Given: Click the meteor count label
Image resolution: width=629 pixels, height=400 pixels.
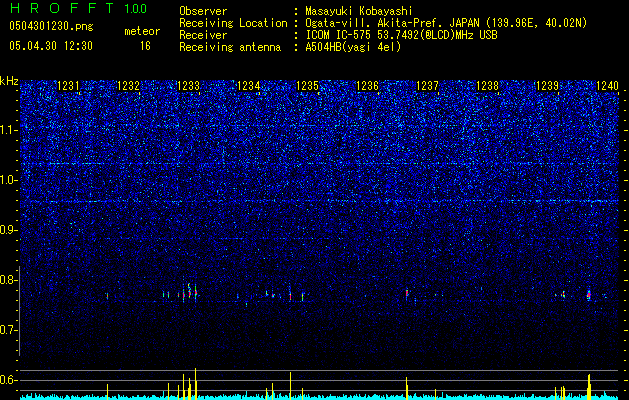Looking at the screenshot, I should (142, 31).
